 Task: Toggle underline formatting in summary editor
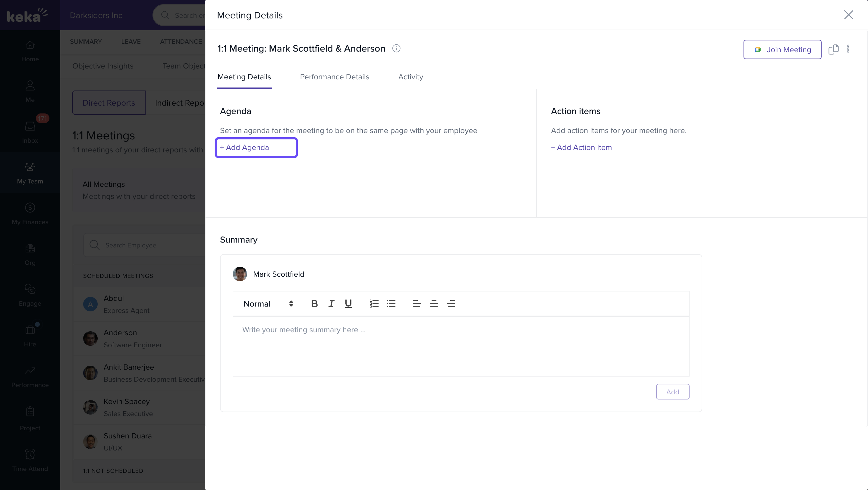(348, 304)
